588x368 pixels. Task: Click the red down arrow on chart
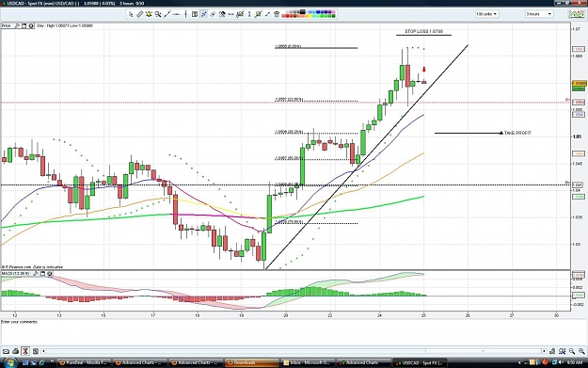(x=424, y=70)
